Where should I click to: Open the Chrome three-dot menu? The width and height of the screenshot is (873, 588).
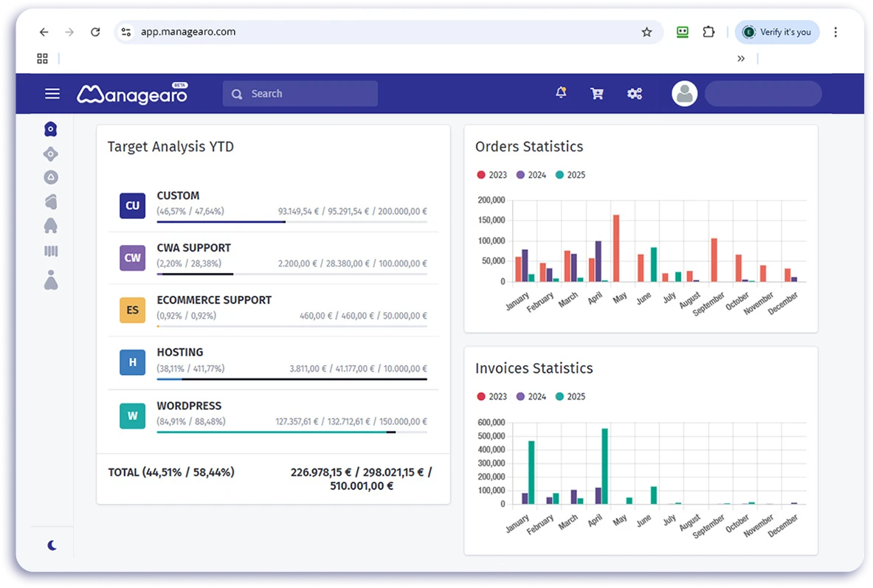point(835,32)
